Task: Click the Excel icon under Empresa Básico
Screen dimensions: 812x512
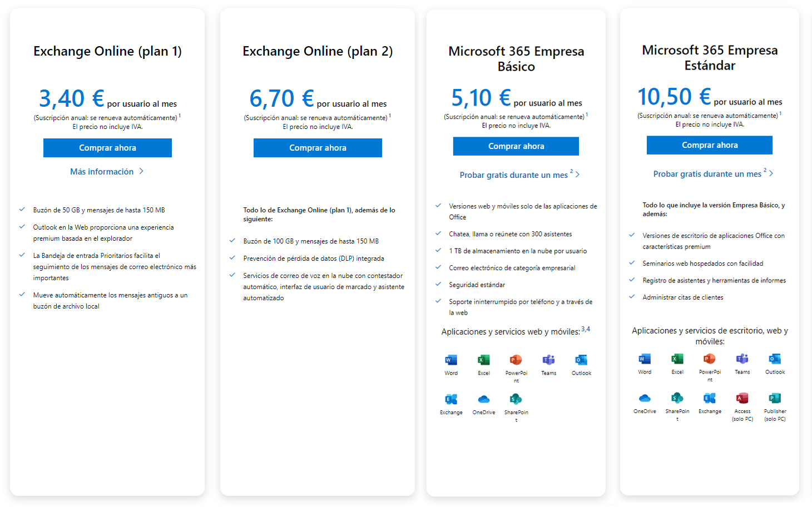Action: pyautogui.click(x=484, y=360)
